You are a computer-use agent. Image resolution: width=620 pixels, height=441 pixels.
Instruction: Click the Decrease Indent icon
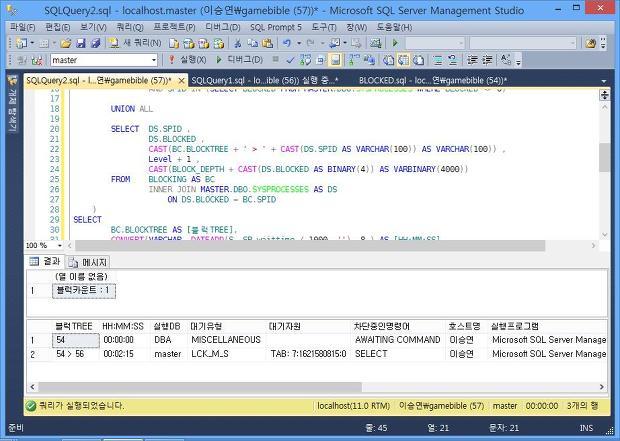pos(472,60)
